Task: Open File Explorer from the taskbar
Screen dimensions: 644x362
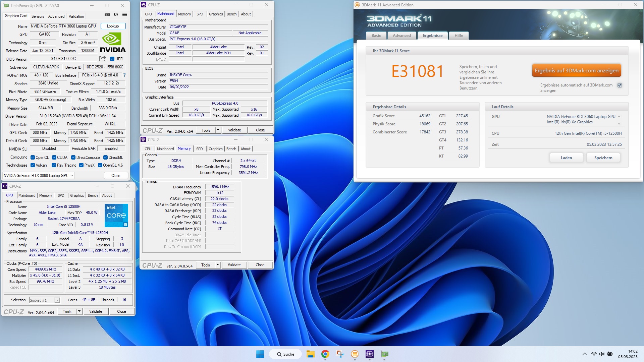Action: [310, 354]
